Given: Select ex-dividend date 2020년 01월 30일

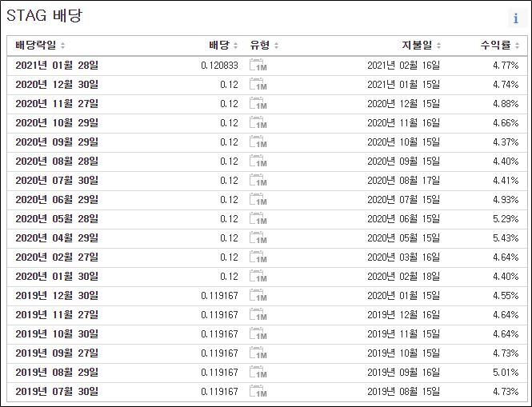Looking at the screenshot, I should click(57, 276).
